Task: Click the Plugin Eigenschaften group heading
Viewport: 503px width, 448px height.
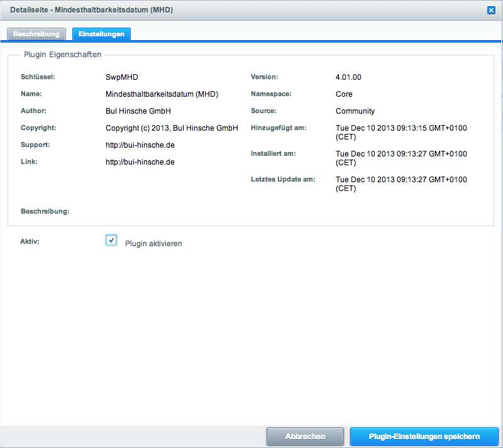Action: pyautogui.click(x=62, y=55)
